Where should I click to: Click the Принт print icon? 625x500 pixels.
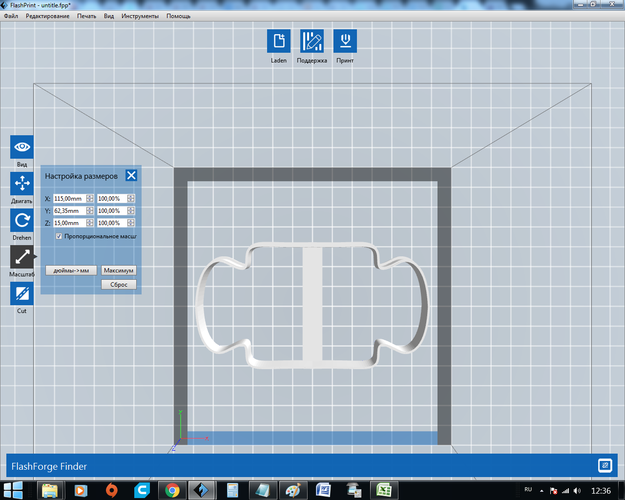tap(345, 41)
